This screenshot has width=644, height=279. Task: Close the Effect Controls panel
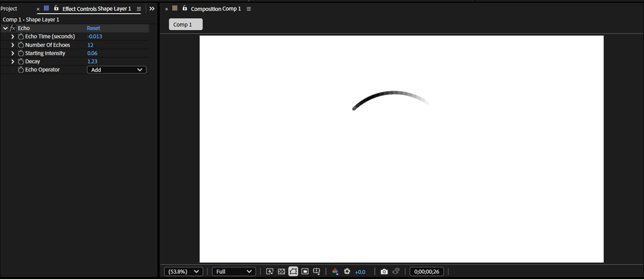point(38,9)
